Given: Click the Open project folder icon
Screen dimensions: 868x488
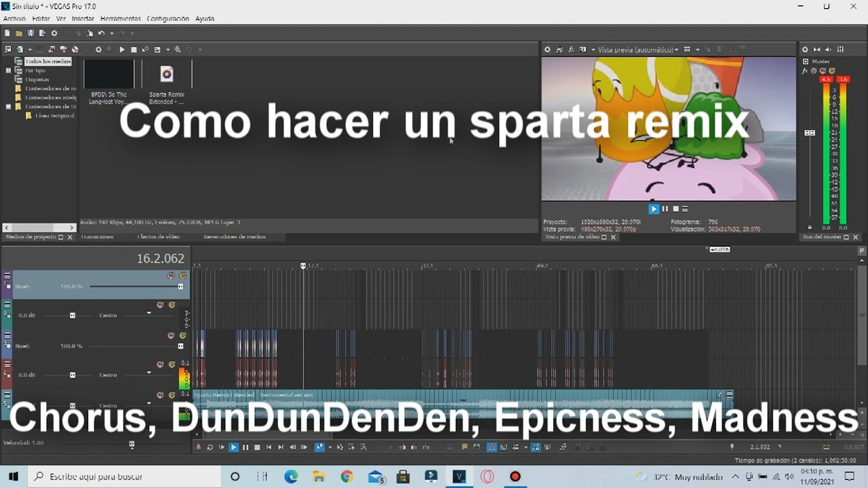Looking at the screenshot, I should [x=19, y=33].
